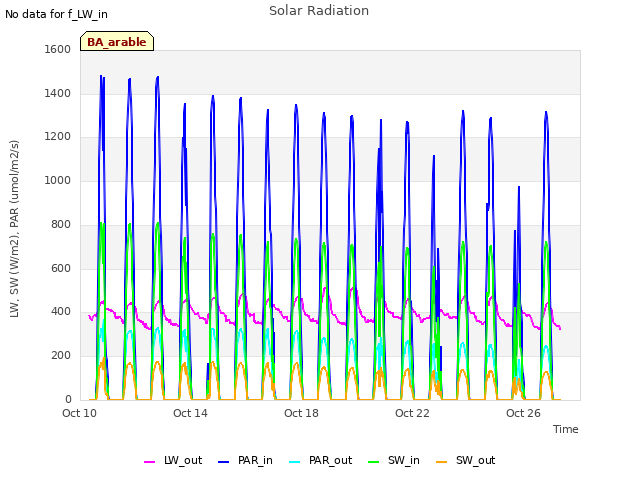Click the PAR_out legend entry
Image resolution: width=640 pixels, height=480 pixels.
(321, 461)
